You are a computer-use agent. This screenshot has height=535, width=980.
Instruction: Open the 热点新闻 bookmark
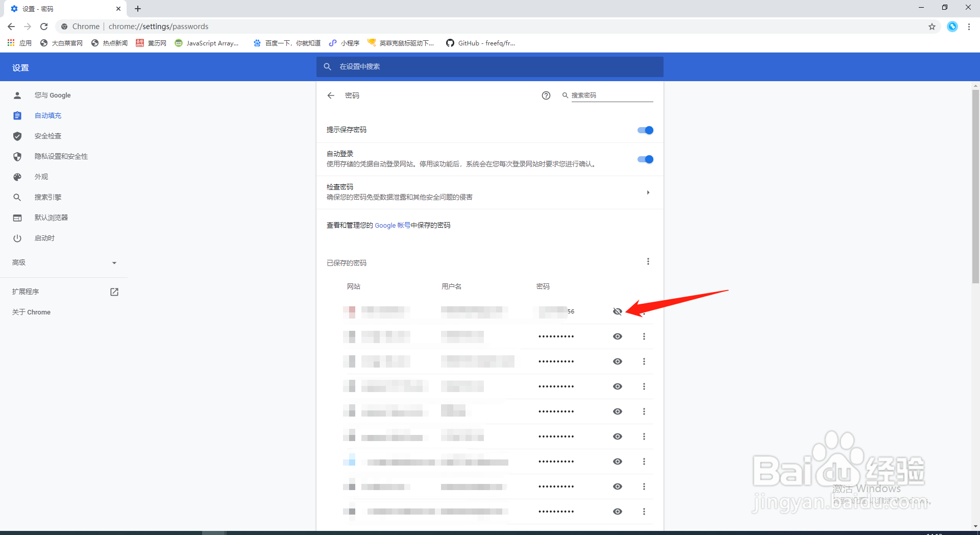(x=109, y=43)
